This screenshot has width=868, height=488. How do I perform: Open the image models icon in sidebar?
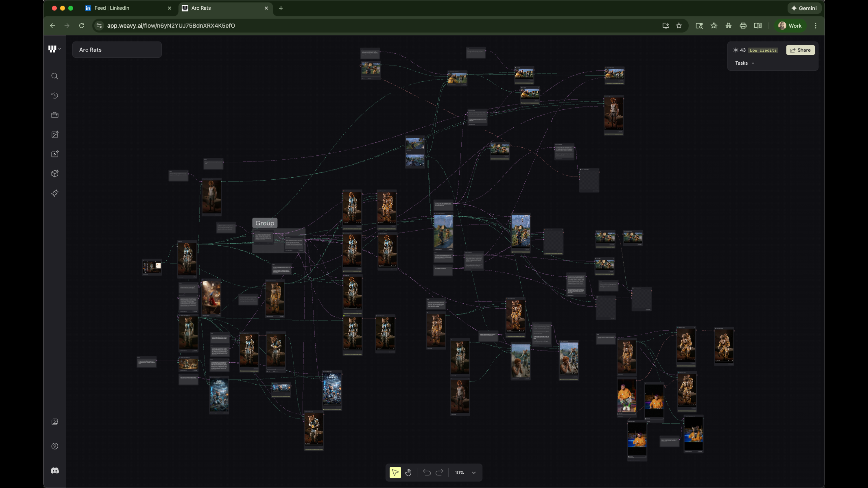click(54, 135)
